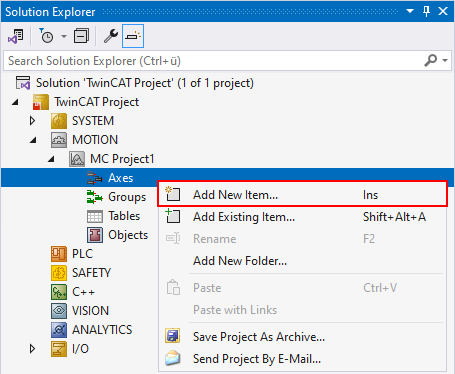
Task: Click Paste in the context menu
Action: 303,288
